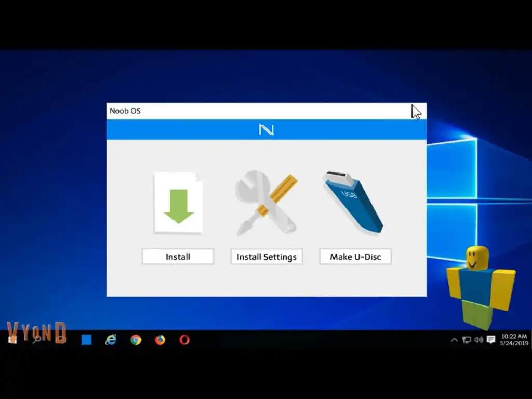The width and height of the screenshot is (532, 399).
Task: Click the speaker volume tray icon
Action: tap(478, 340)
